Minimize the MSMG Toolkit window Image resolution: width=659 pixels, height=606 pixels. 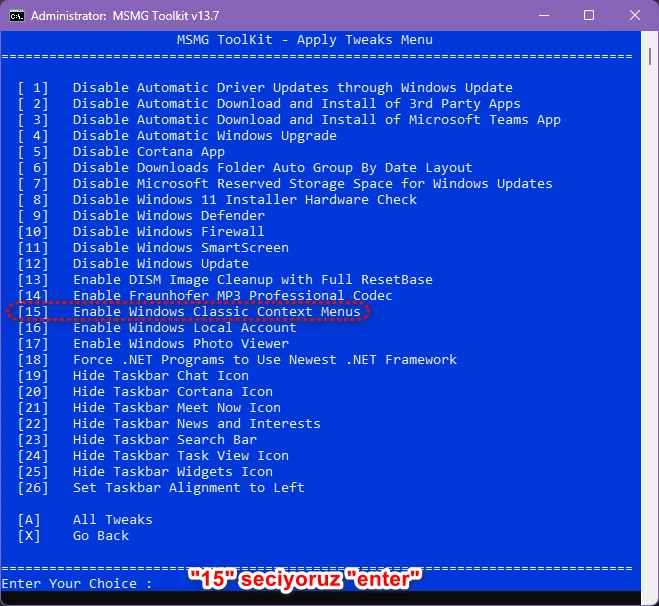[544, 16]
